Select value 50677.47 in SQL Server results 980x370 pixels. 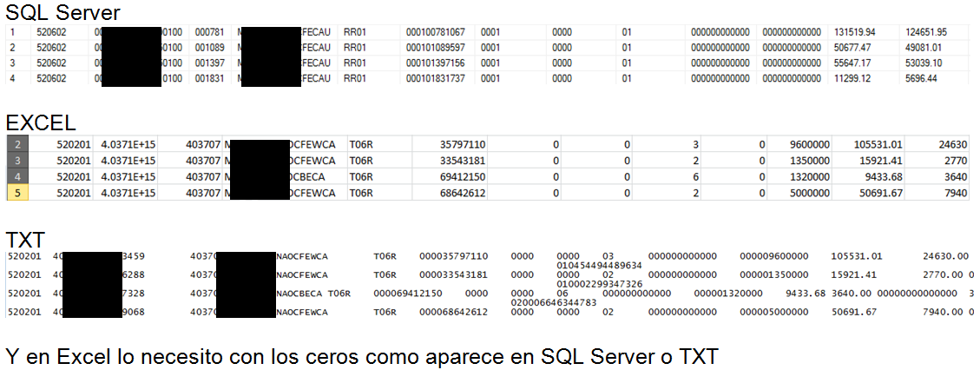click(x=852, y=48)
